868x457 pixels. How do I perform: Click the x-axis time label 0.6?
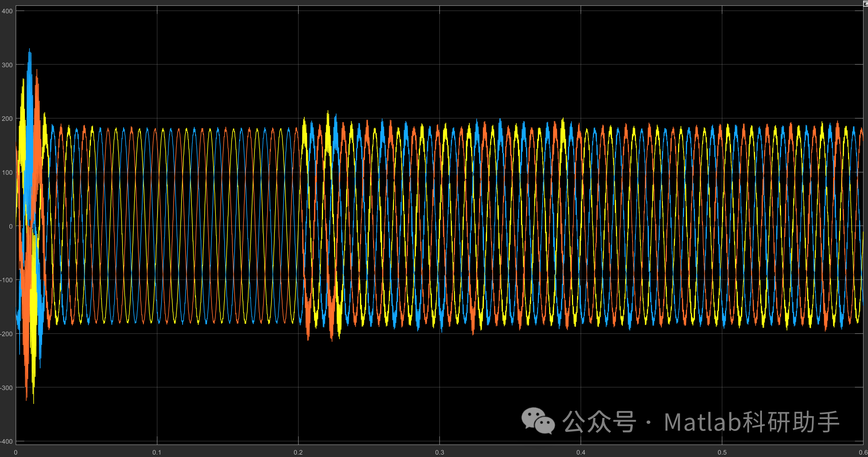click(863, 452)
